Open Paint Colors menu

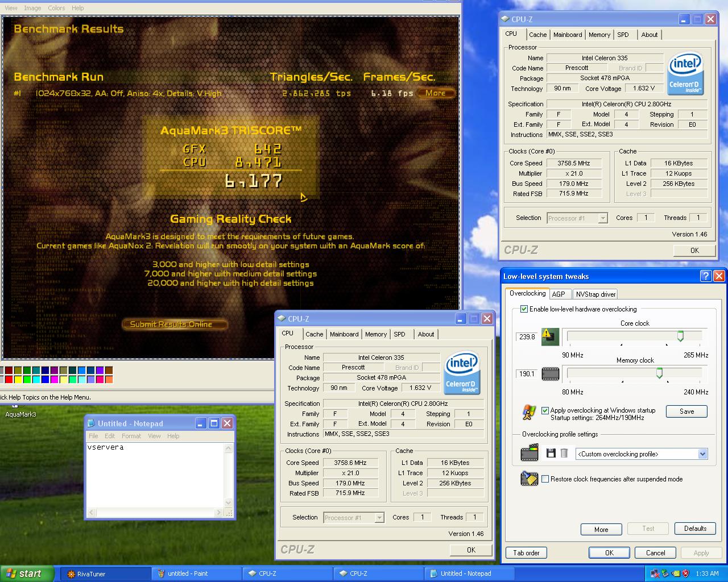click(x=56, y=8)
